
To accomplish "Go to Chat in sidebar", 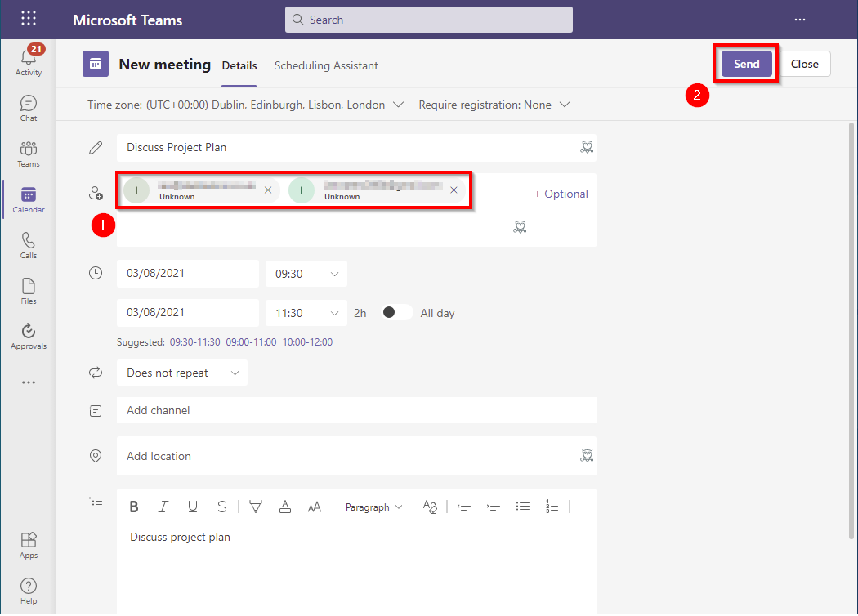I will tap(29, 108).
